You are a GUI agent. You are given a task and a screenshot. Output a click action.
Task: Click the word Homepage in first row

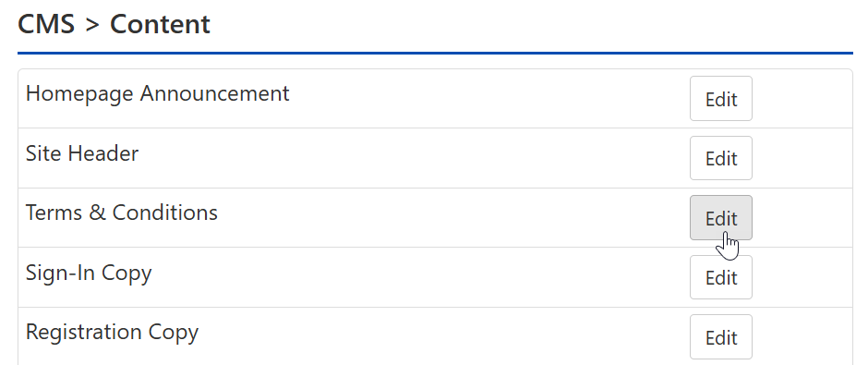coord(79,94)
